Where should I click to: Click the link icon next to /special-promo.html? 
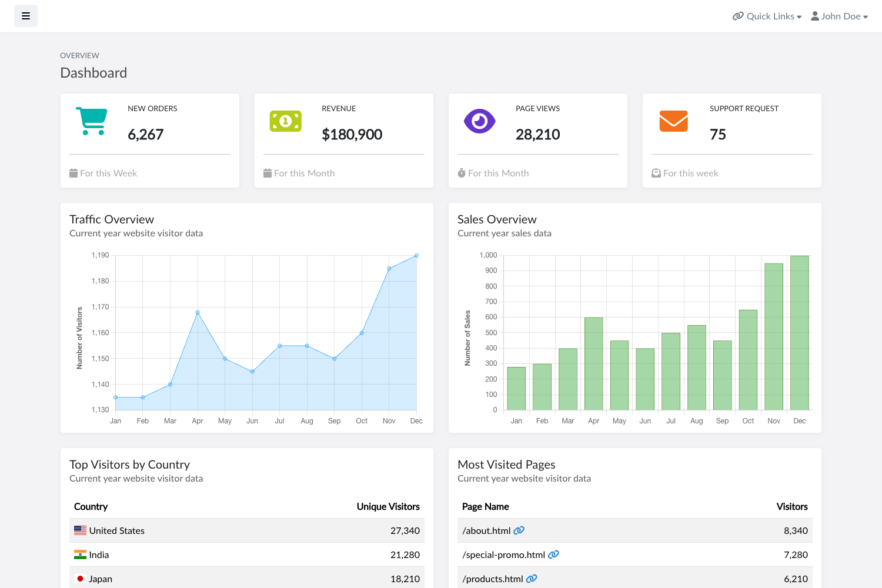click(x=553, y=554)
